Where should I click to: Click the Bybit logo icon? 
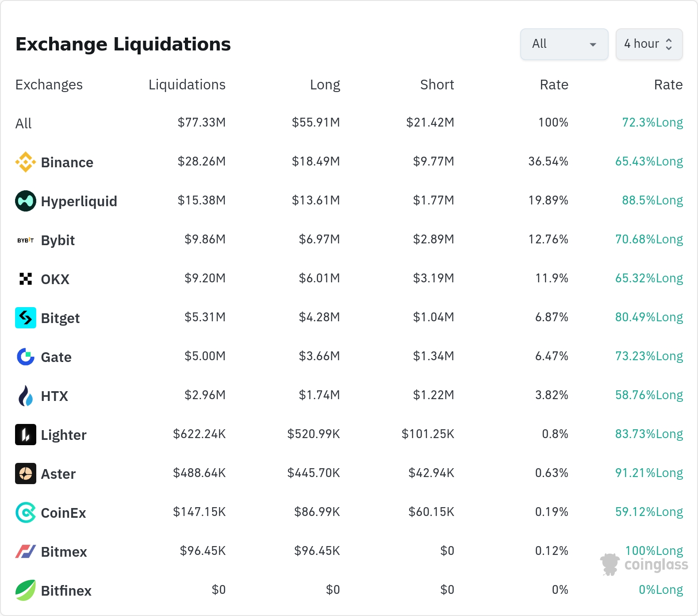coord(26,240)
